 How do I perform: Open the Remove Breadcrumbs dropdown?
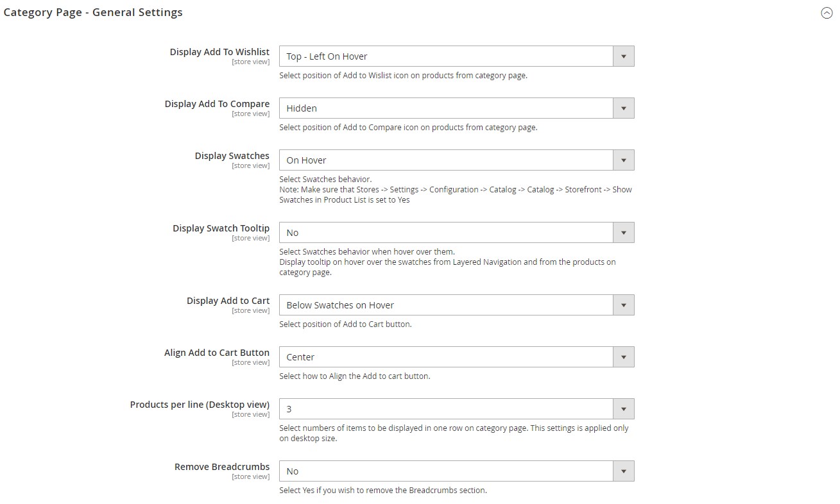456,471
